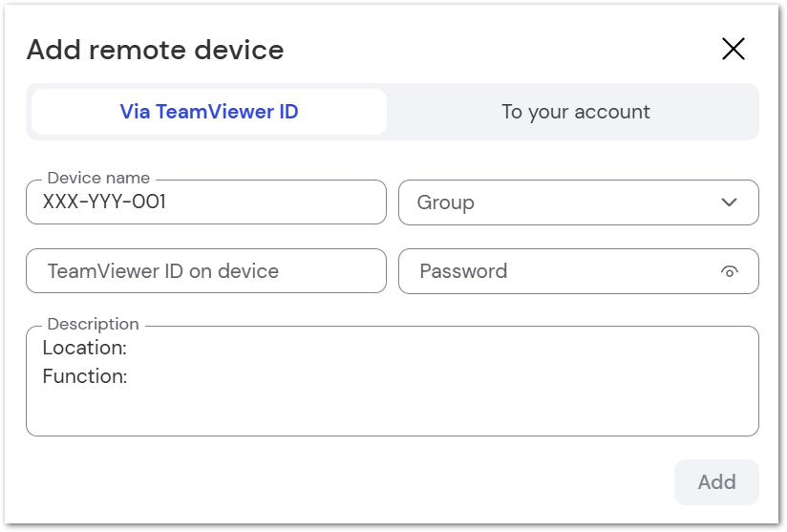Click empty space below Function: in Description
Viewport: 787px width, 532px height.
393,412
